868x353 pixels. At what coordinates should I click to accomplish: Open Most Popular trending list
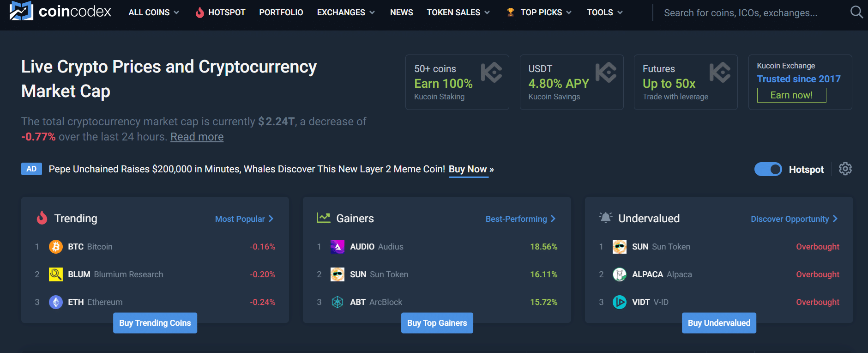244,219
